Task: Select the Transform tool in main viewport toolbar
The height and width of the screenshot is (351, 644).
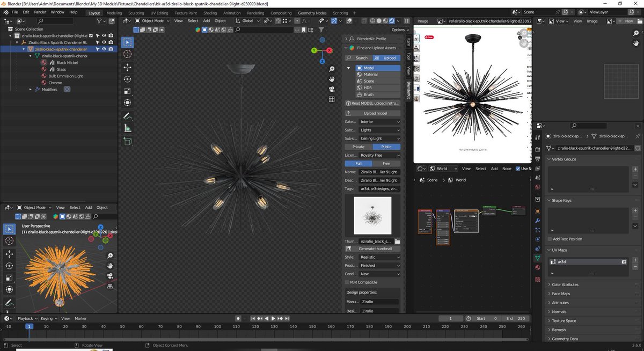Action: 127,103
